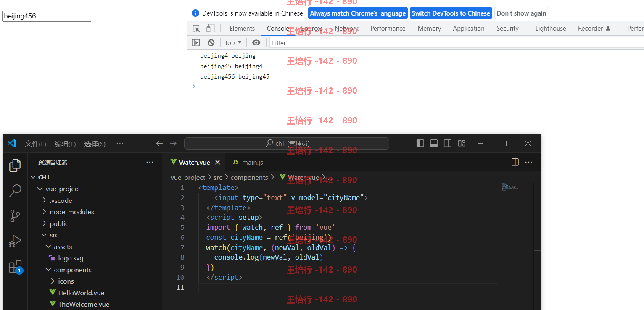Click the VS Code go forward arrow
Screen dimensions: 644x310
[x=173, y=144]
